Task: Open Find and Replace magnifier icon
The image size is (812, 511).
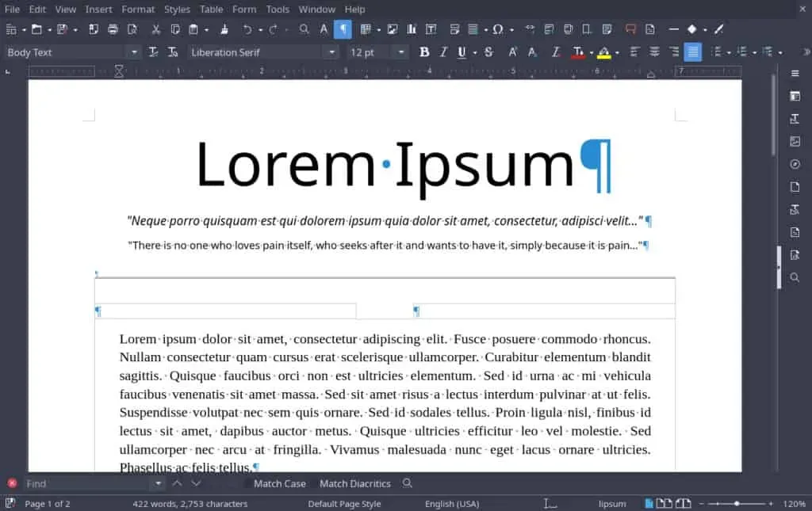Action: click(x=304, y=29)
